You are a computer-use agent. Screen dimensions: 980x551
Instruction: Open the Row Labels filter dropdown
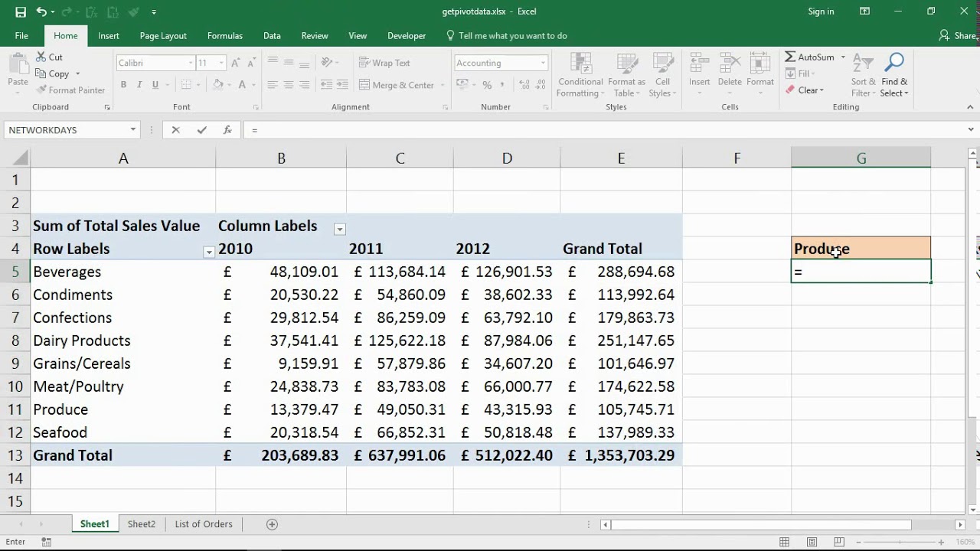(x=207, y=252)
